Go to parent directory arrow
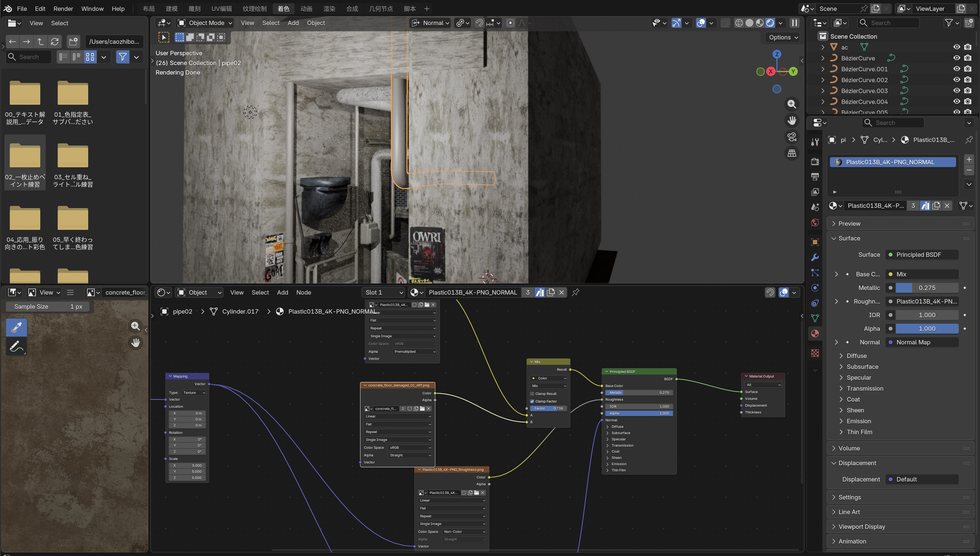Screen dimensions: 980x556 (x=41, y=41)
